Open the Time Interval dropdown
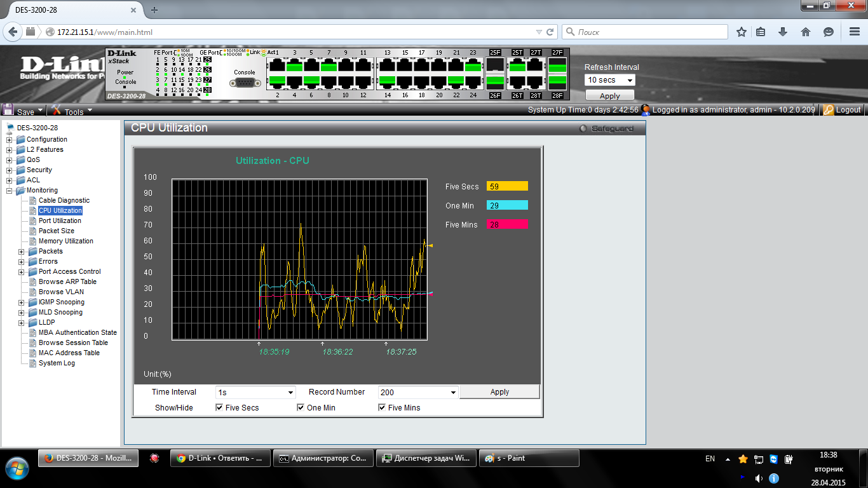Viewport: 868px width, 488px height. tap(255, 393)
